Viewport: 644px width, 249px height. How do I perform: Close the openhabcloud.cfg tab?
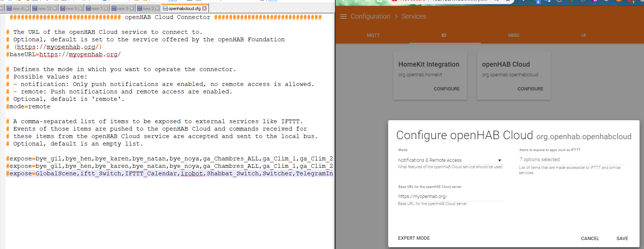pyautogui.click(x=205, y=9)
